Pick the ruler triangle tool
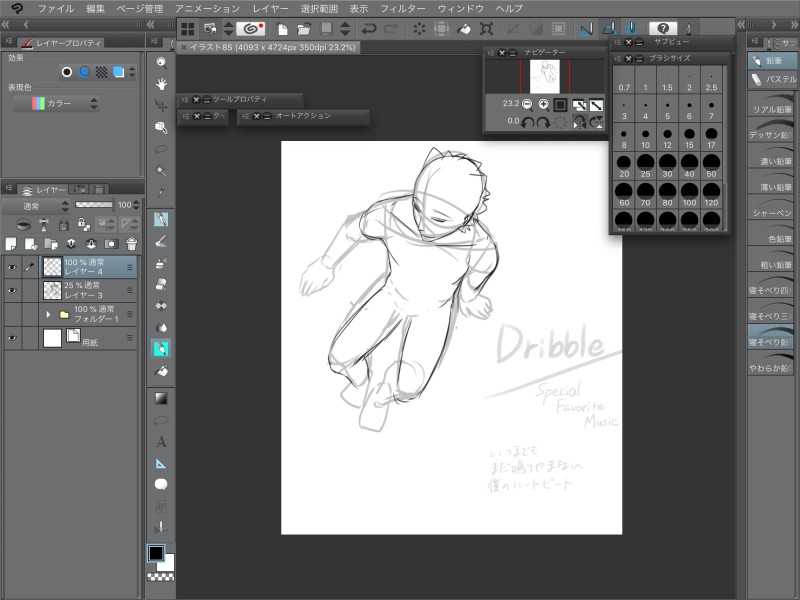Viewport: 800px width, 600px height. point(161,463)
